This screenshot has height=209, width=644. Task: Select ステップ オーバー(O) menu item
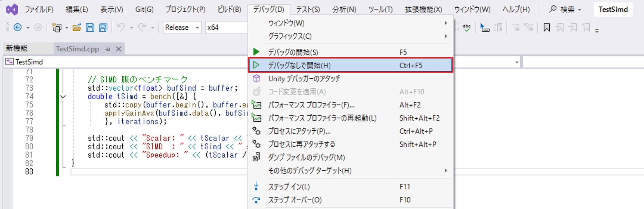tap(351, 200)
